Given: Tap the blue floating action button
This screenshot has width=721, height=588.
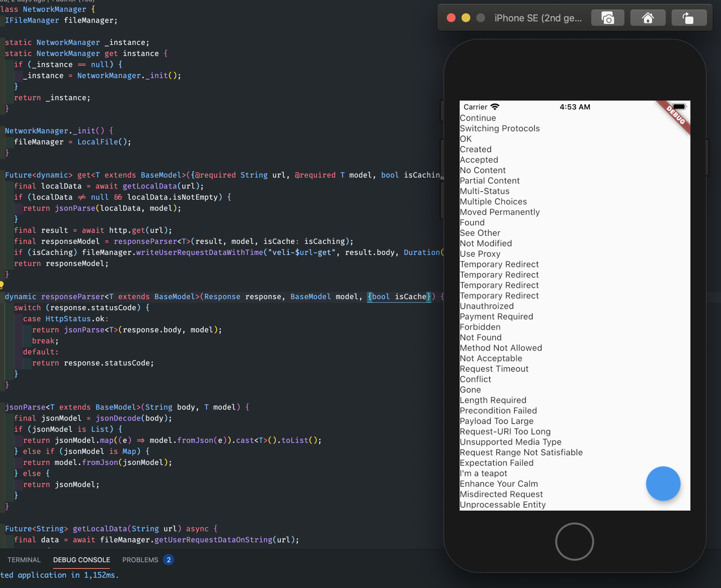Looking at the screenshot, I should (x=663, y=484).
